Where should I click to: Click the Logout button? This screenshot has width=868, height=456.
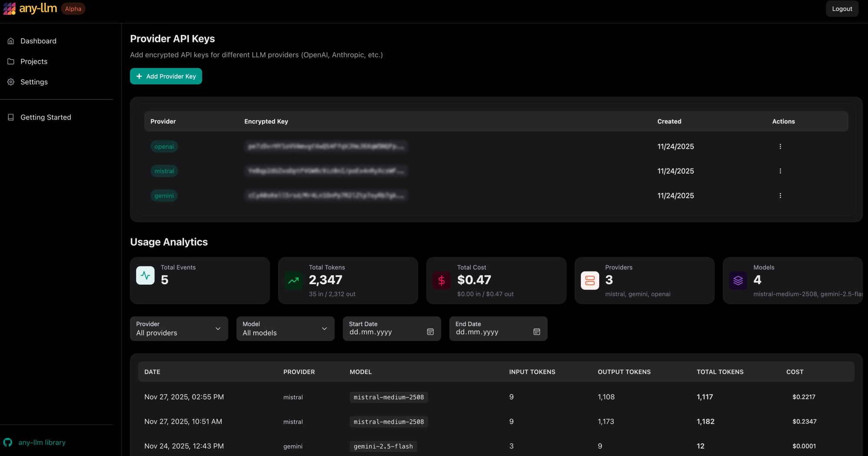point(842,9)
